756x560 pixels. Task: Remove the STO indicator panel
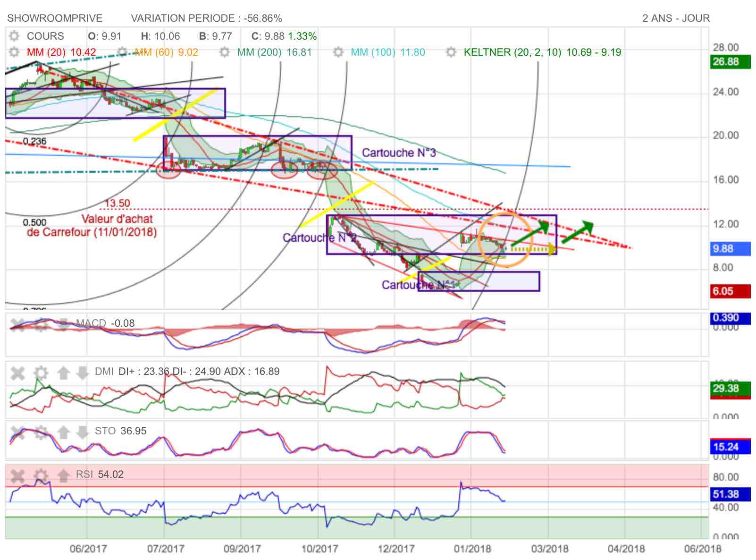18,432
